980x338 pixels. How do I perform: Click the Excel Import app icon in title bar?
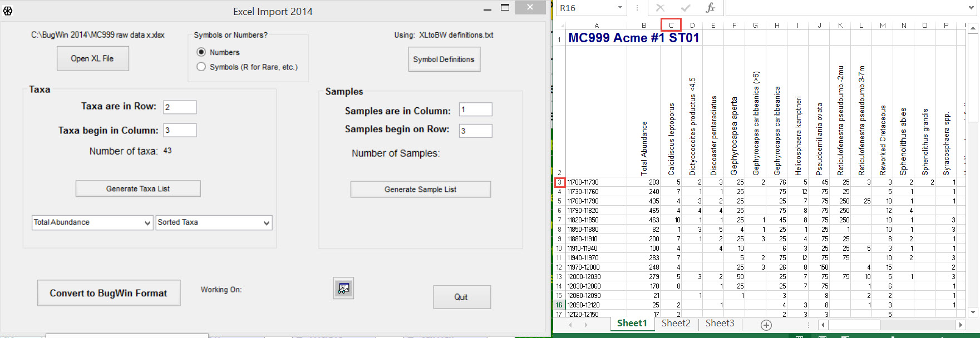(x=8, y=11)
